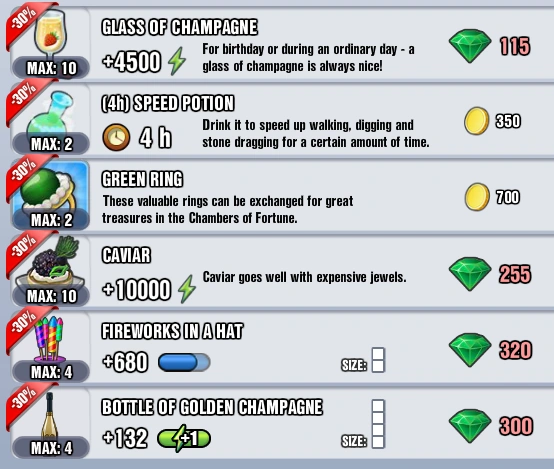Viewport: 554px width, 469px height.
Task: Buy Fireworks in a Hat for 320 gems
Action: (490, 350)
